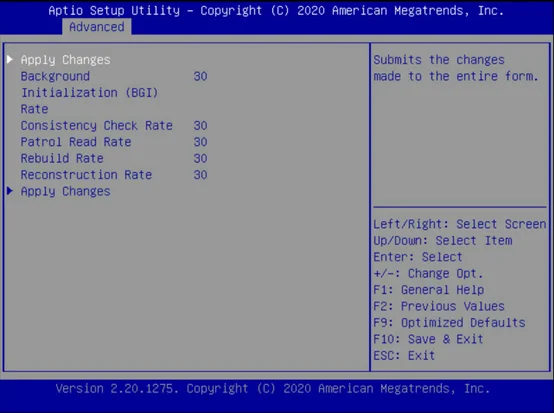The image size is (554, 413).
Task: Select the Apply Changes entry below Reconstruction Rate
Action: click(65, 191)
